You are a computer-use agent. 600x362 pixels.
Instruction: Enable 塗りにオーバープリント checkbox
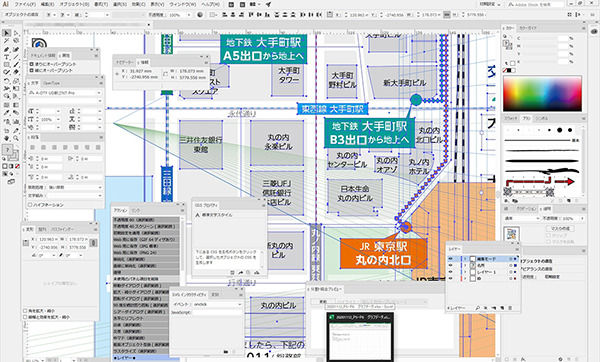[x=32, y=64]
